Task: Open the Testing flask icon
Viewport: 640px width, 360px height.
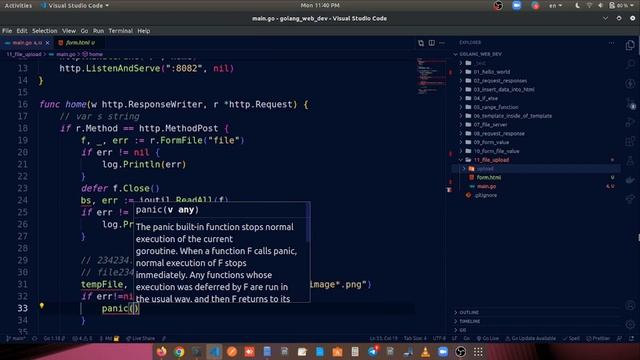Action: pyautogui.click(x=630, y=160)
